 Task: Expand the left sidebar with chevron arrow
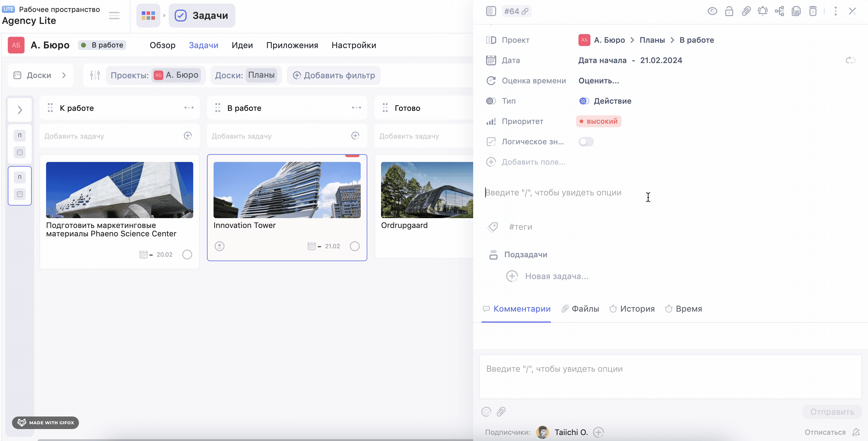(x=20, y=110)
